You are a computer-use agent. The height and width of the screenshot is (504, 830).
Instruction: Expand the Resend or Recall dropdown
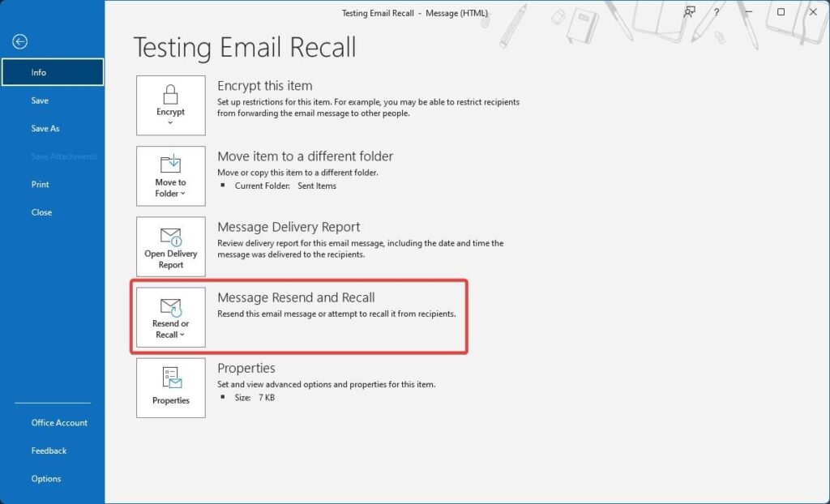[170, 317]
